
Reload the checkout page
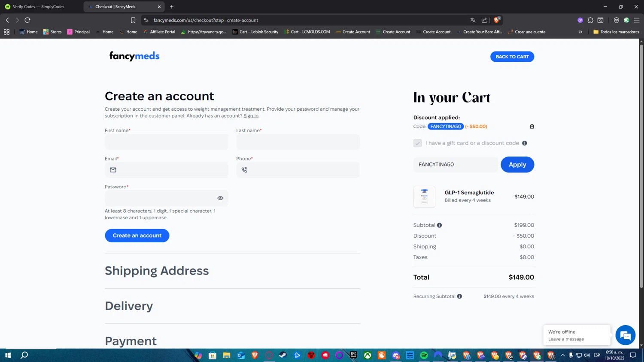pos(27,20)
